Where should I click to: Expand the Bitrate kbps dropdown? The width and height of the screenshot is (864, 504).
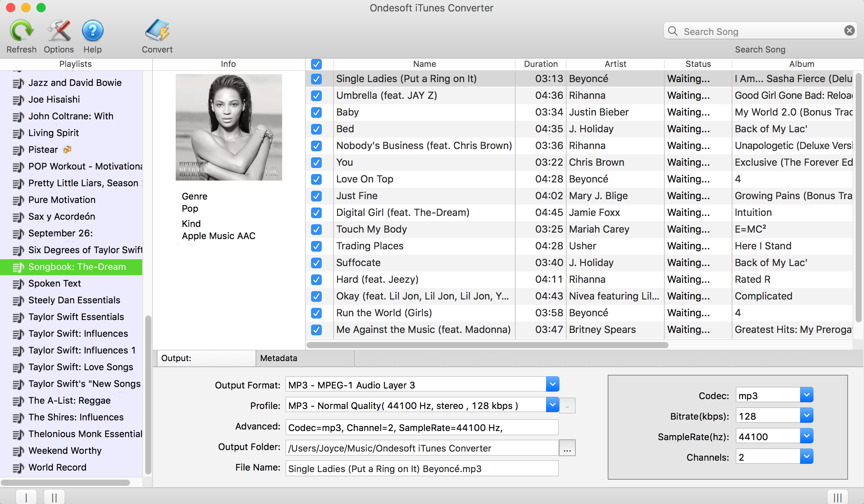[x=806, y=416]
